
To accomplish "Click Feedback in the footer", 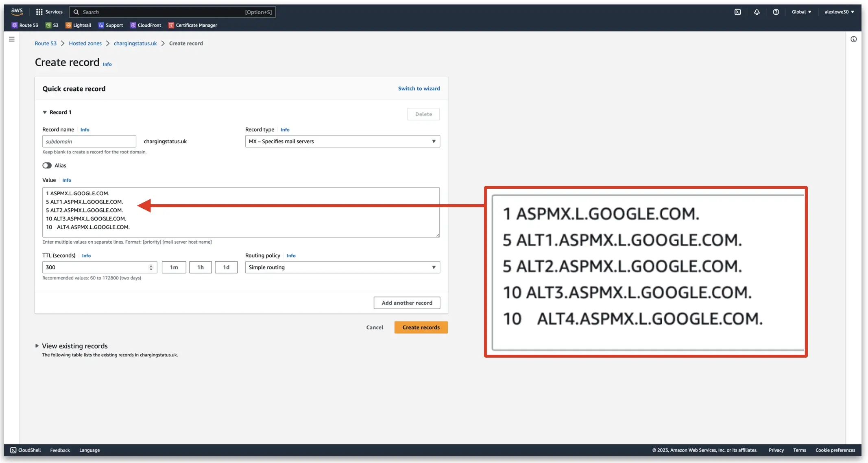I will click(x=60, y=450).
